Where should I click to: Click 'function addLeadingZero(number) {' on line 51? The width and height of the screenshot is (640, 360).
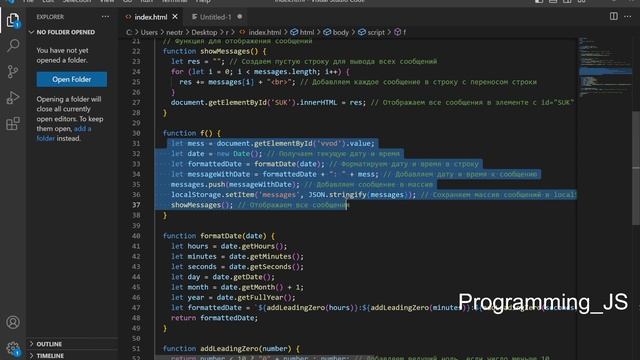(231, 349)
